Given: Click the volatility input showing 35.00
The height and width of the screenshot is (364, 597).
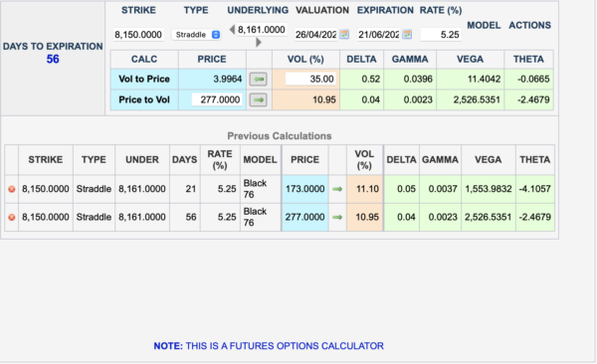Looking at the screenshot, I should pos(310,79).
